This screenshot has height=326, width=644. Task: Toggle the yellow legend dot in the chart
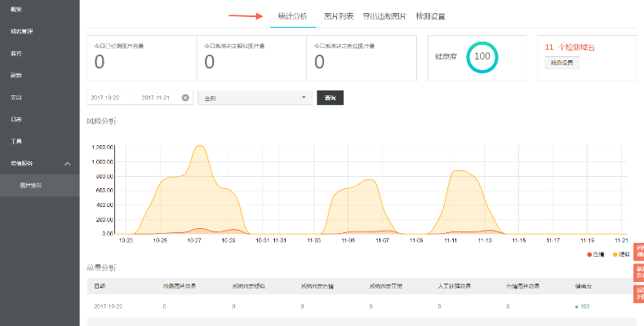(615, 254)
